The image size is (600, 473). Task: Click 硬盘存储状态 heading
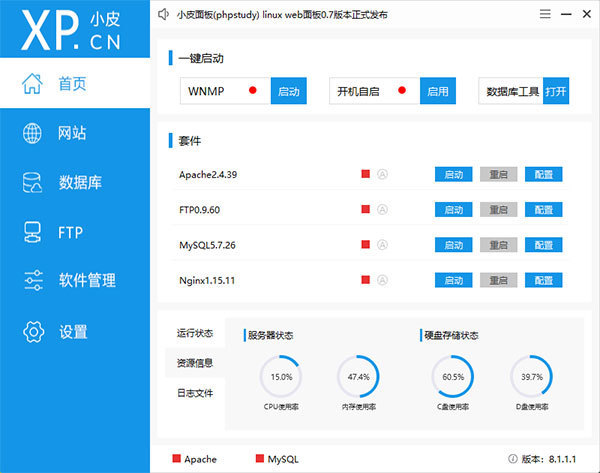coord(451,335)
